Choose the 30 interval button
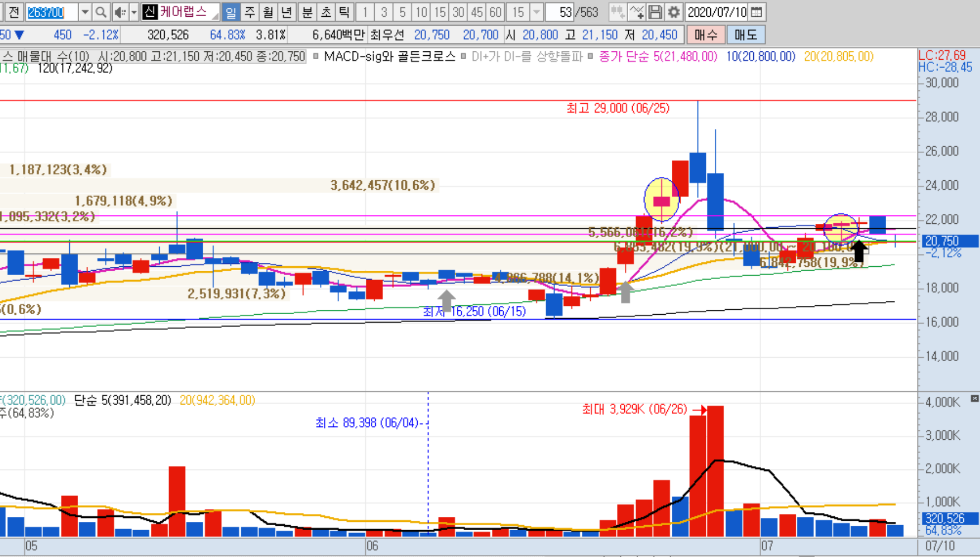The width and height of the screenshot is (980, 557). click(x=458, y=12)
